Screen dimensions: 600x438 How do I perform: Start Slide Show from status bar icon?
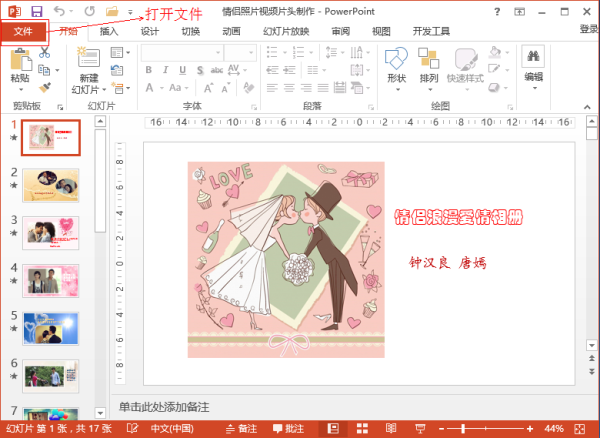tap(420, 429)
